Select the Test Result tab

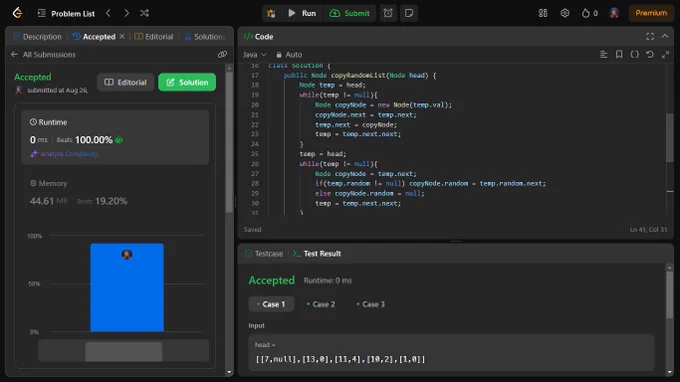click(317, 254)
